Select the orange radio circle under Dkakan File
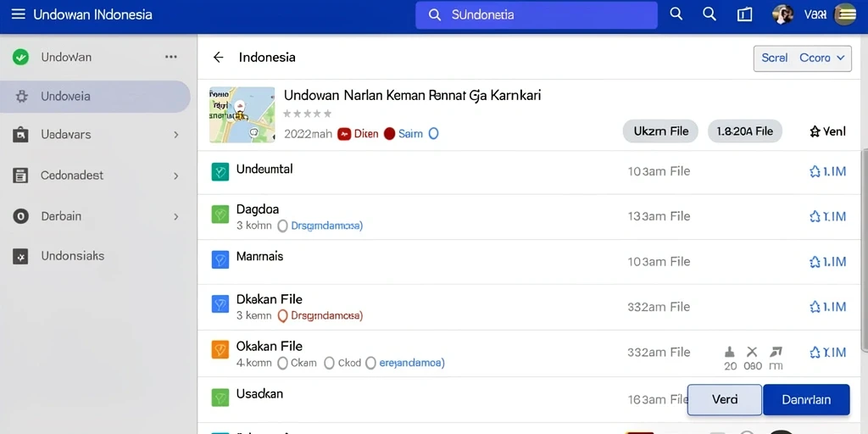The image size is (868, 434). (282, 316)
